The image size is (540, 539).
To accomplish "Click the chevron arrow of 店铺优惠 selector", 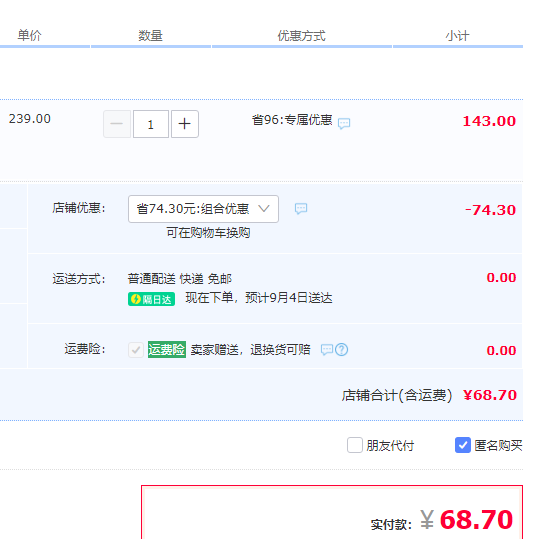I will coord(264,208).
